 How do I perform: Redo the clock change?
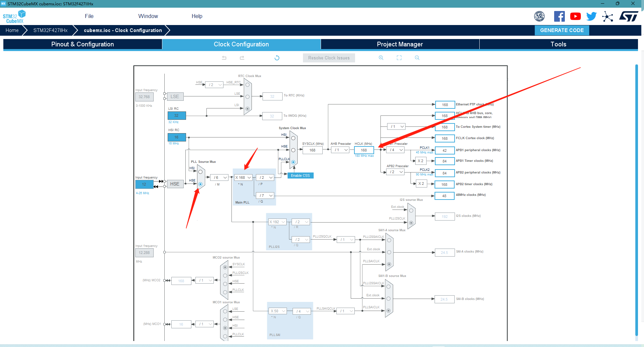pos(242,58)
